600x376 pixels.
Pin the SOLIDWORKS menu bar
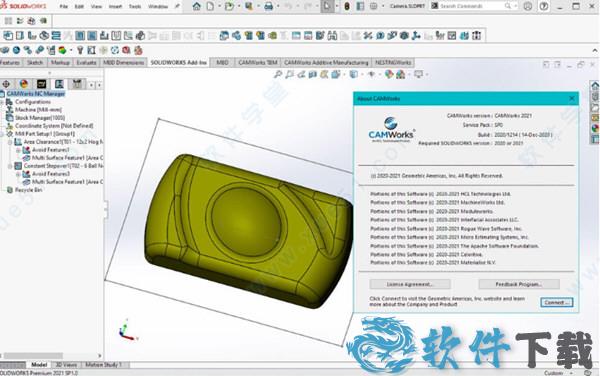177,6
